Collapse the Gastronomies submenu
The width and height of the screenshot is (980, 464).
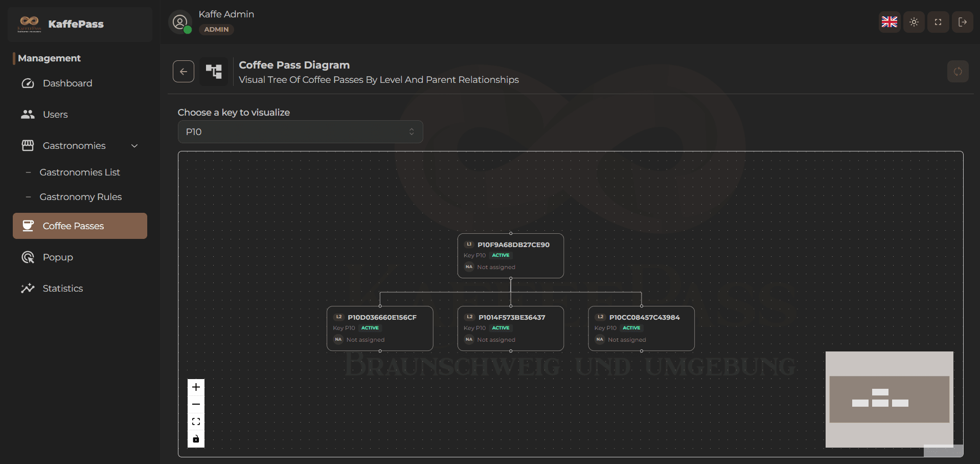point(134,146)
